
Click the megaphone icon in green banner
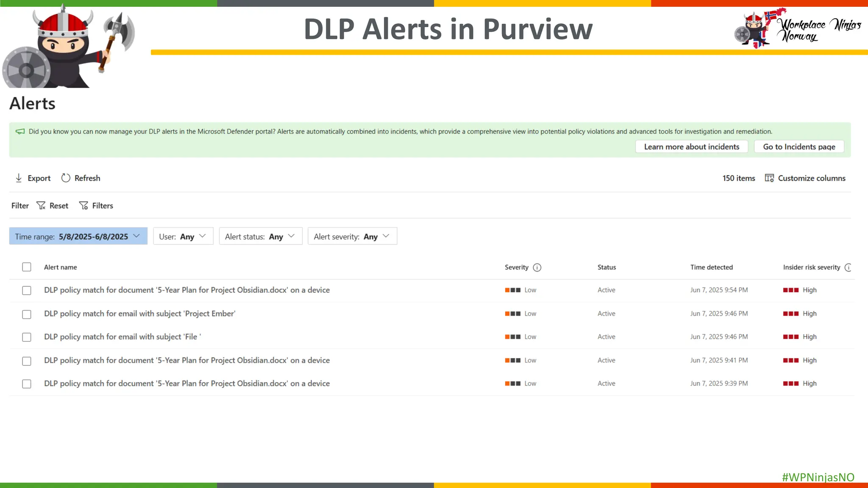(20, 132)
